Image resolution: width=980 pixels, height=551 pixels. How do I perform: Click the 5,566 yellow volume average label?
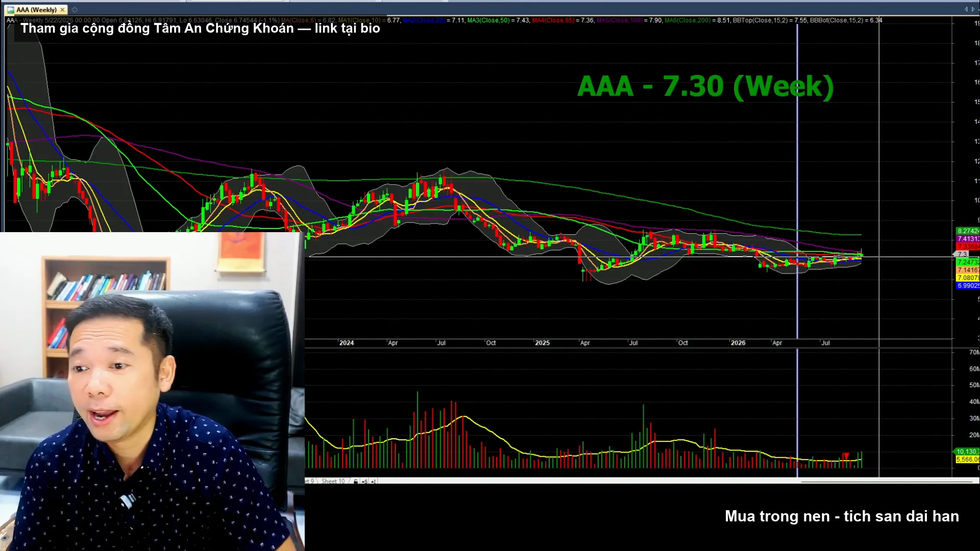pos(967,460)
